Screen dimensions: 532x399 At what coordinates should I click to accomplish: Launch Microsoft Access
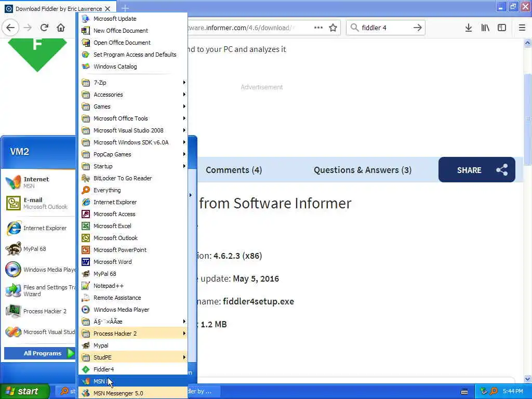pyautogui.click(x=133, y=214)
